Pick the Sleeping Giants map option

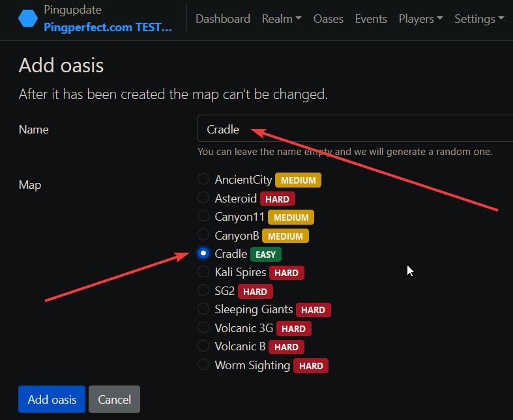point(203,309)
